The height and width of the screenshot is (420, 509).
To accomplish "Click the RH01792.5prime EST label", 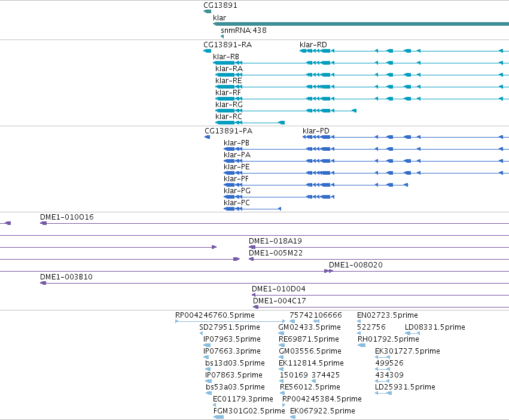I will pyautogui.click(x=388, y=339).
